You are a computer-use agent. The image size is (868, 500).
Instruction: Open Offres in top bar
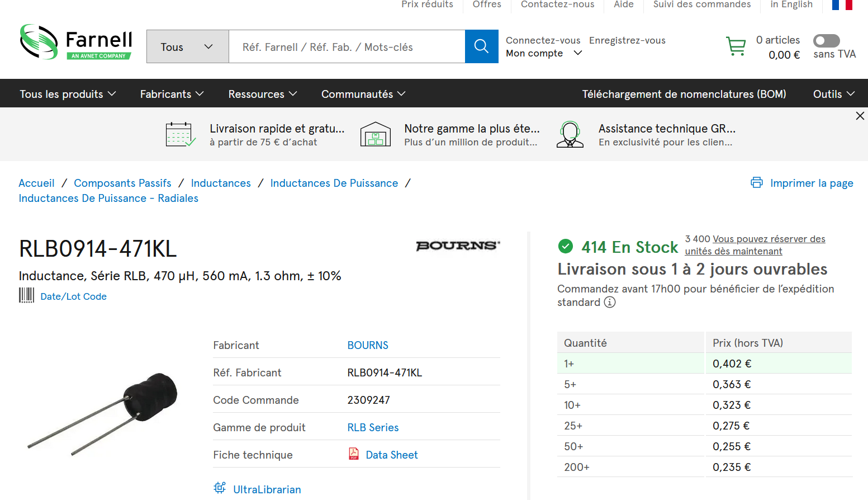[x=487, y=4]
